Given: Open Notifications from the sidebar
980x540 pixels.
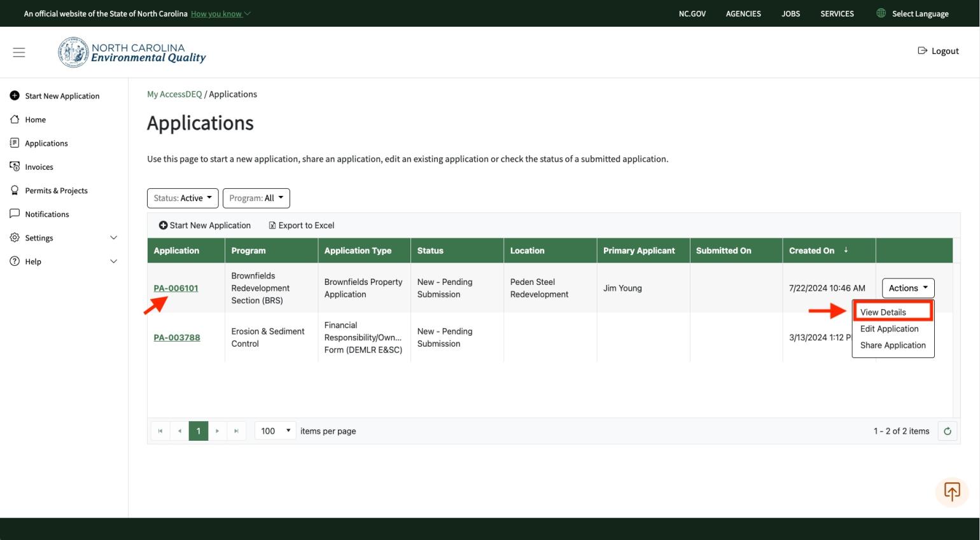Looking at the screenshot, I should (x=15, y=214).
